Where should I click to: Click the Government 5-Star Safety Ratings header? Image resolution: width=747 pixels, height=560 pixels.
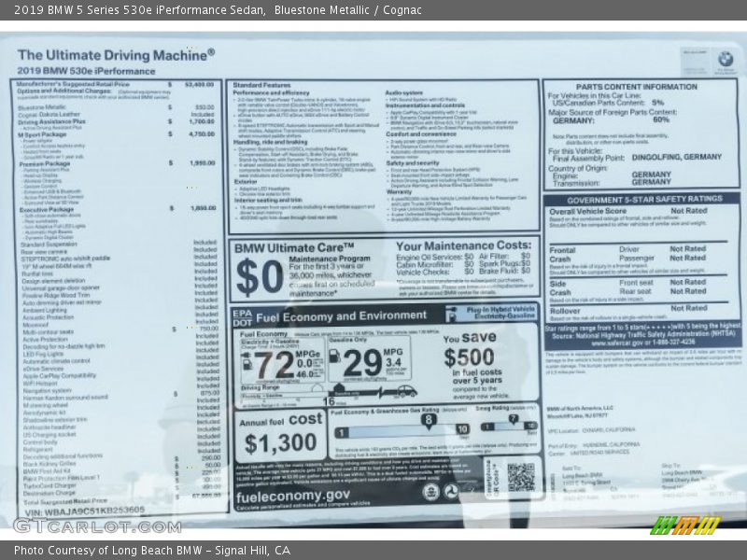pos(644,199)
